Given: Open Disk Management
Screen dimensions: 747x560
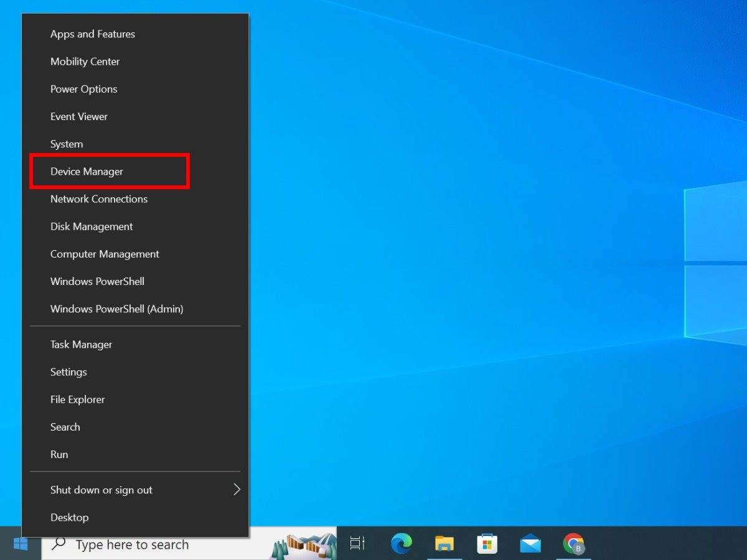Looking at the screenshot, I should (x=92, y=226).
